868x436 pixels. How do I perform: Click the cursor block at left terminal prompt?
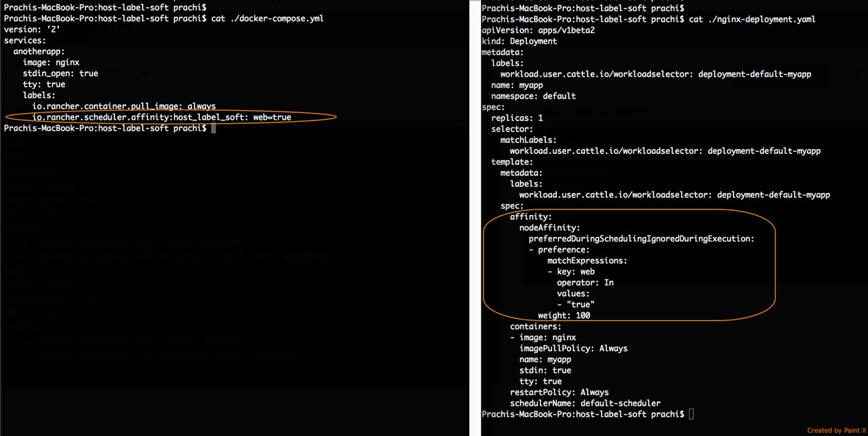tap(214, 128)
